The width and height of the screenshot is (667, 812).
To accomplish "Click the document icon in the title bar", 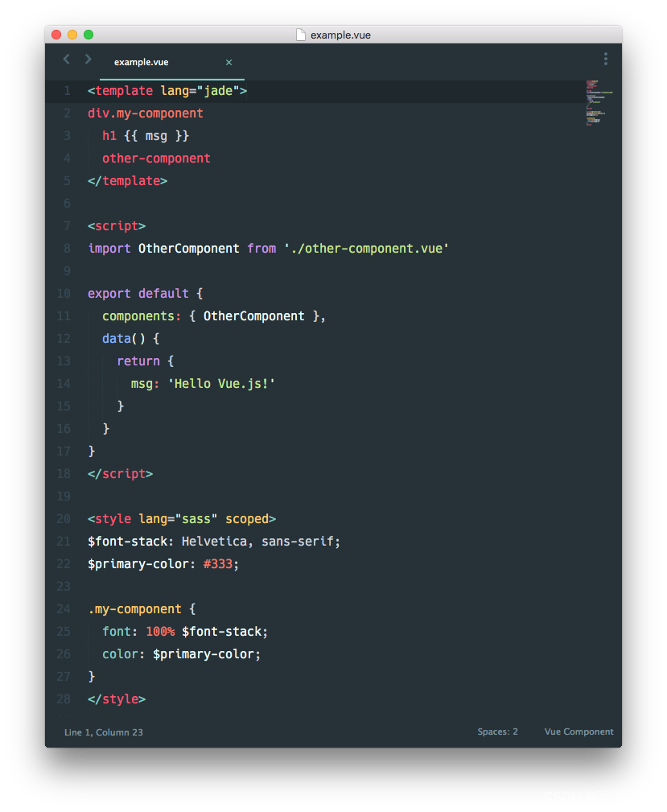I will click(x=300, y=35).
